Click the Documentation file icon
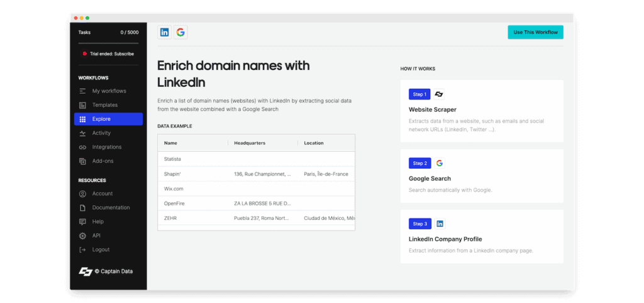Screen dimensions: 644x303 tap(82, 208)
